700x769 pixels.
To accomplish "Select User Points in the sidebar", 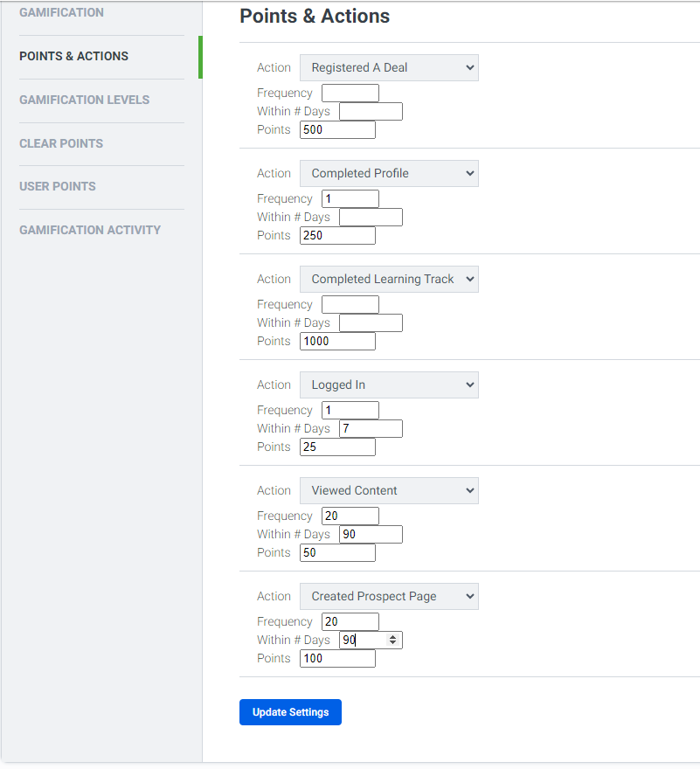I will tap(58, 186).
